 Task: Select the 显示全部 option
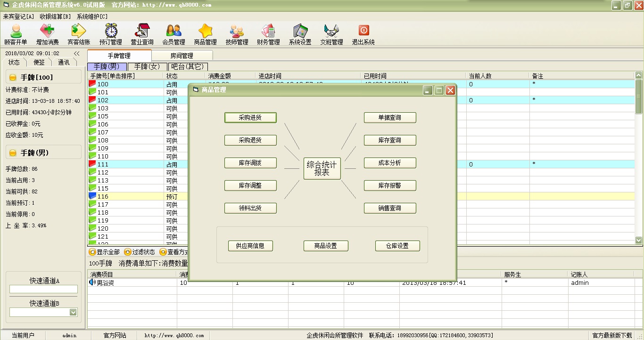[x=104, y=252]
